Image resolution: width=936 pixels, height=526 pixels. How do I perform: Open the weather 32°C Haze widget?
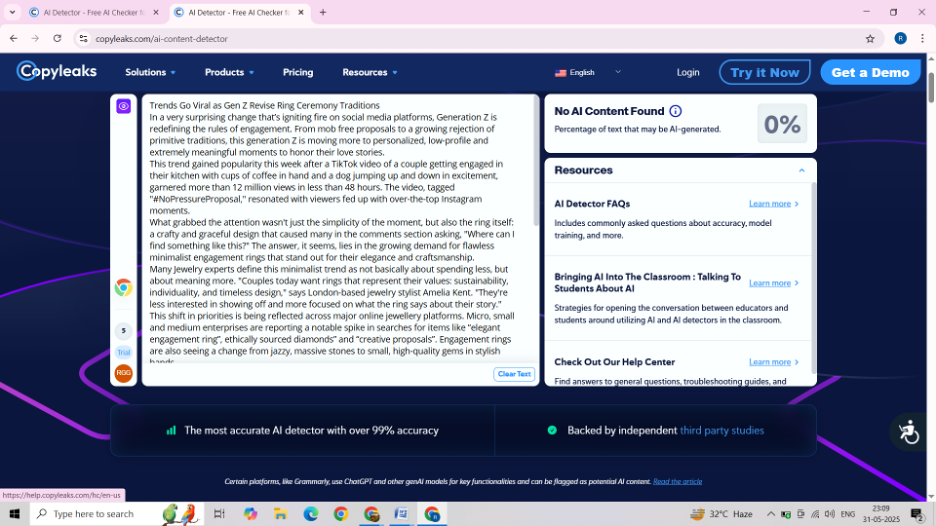[x=721, y=513]
